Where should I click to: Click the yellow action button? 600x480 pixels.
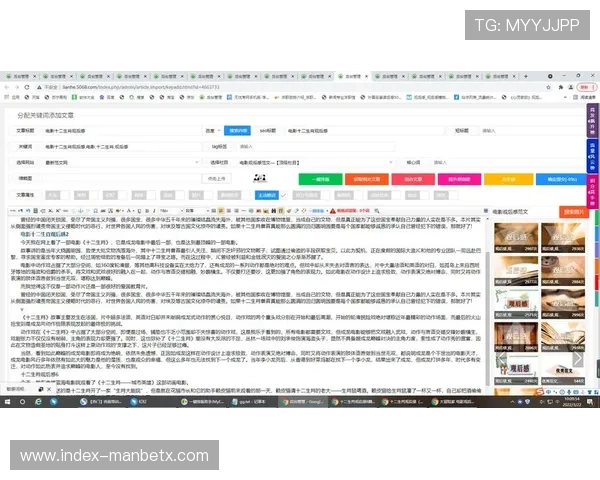[509, 179]
